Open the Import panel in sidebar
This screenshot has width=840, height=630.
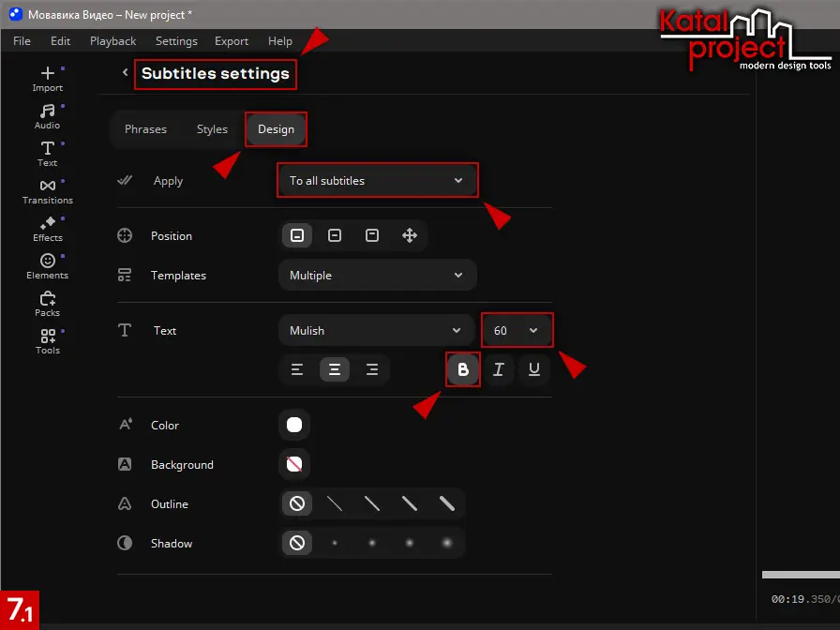[x=47, y=79]
